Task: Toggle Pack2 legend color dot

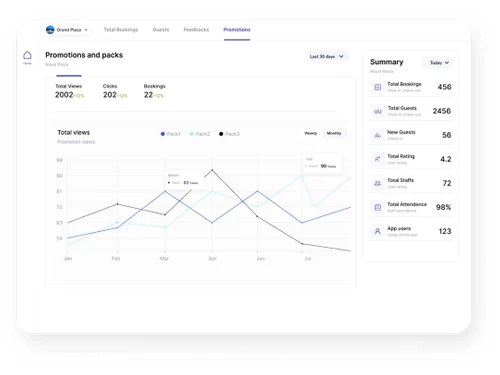Action: tap(192, 134)
